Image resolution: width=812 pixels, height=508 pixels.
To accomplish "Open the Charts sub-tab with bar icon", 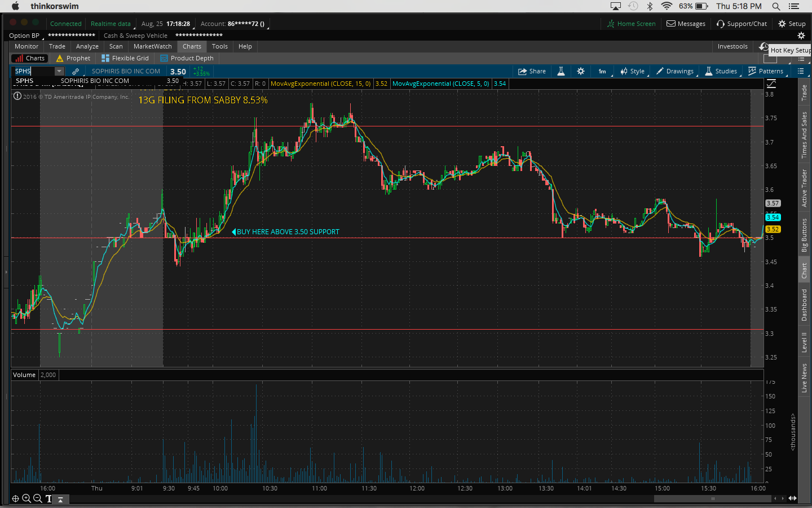I will (x=29, y=58).
